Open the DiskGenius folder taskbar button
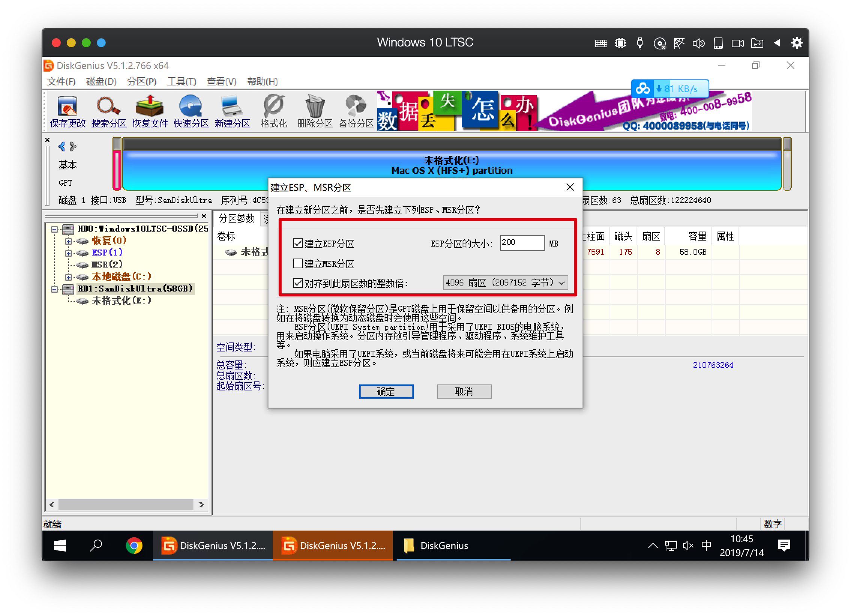 tap(453, 546)
